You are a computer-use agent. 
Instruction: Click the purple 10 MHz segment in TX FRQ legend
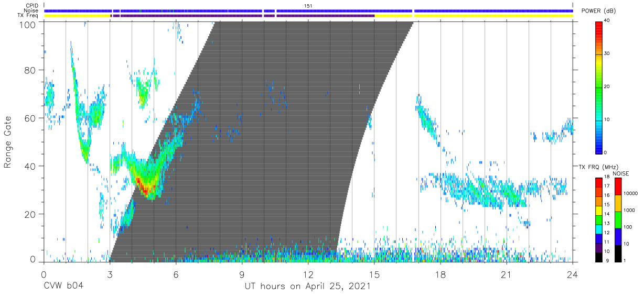point(599,248)
